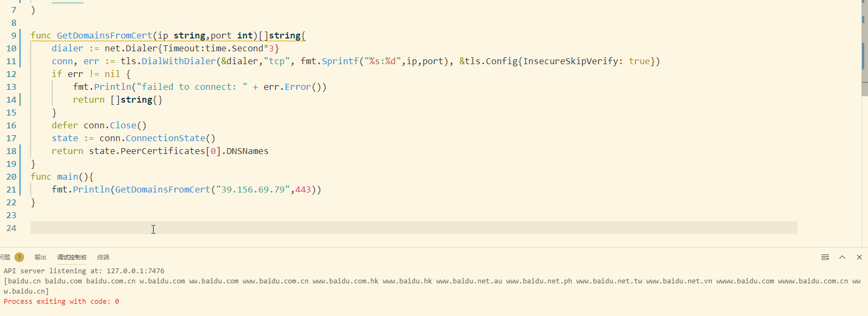Switch to the 输出 (Output) tab
868x316 pixels.
pos(41,257)
